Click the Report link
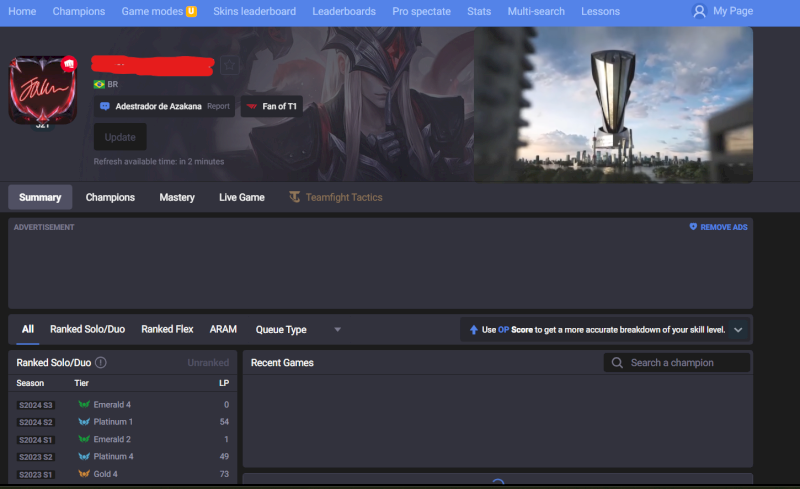The height and width of the screenshot is (489, 800). point(218,106)
